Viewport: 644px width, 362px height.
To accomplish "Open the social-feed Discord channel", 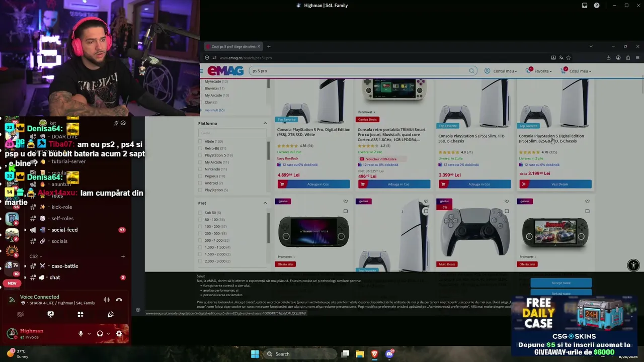I will pyautogui.click(x=64, y=230).
